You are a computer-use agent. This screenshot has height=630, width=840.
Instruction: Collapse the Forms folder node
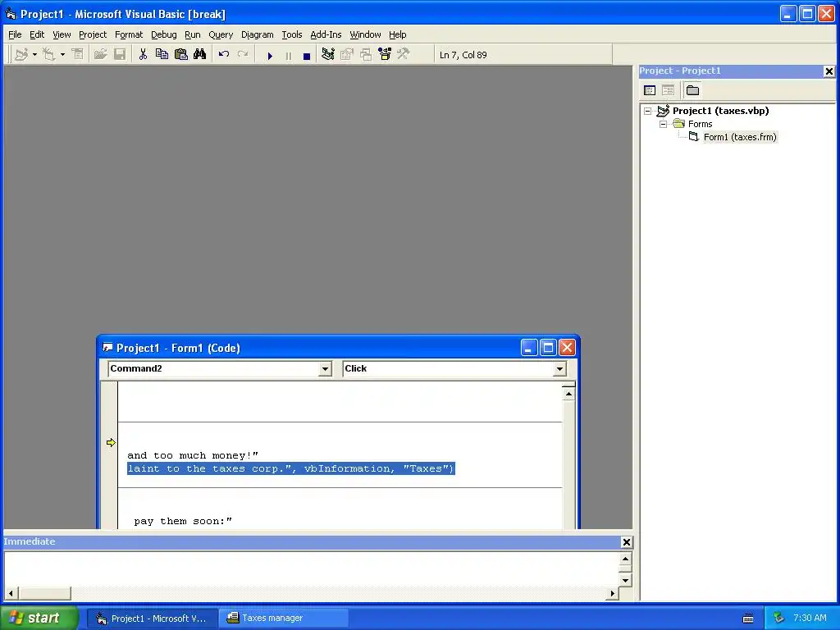point(663,124)
